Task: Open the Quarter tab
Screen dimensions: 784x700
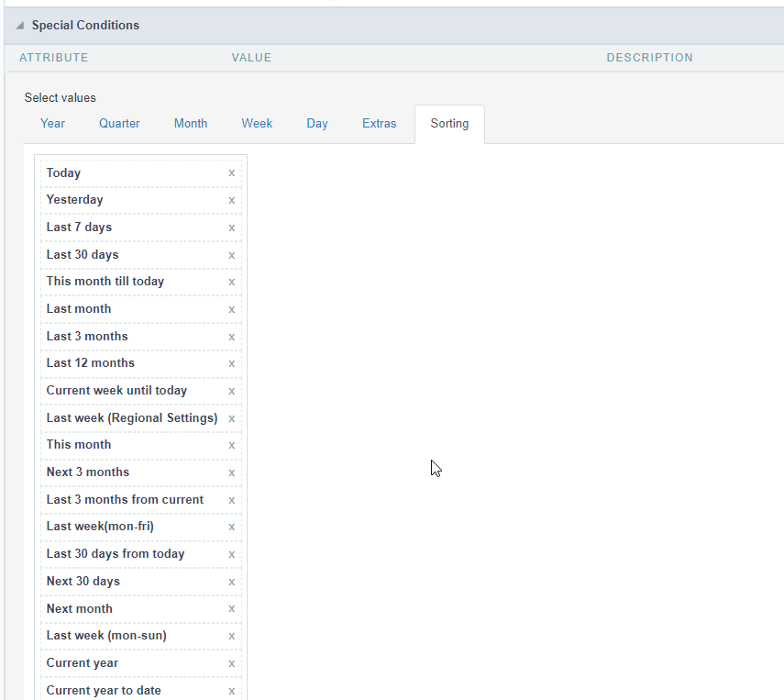Action: [119, 124]
